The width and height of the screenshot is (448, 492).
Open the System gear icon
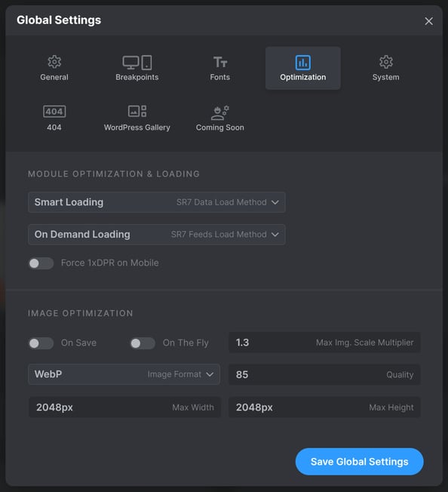[386, 62]
